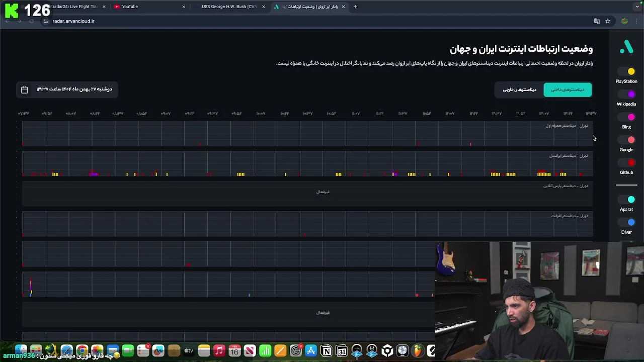
Task: Open Notion from the dock
Action: [326, 350]
